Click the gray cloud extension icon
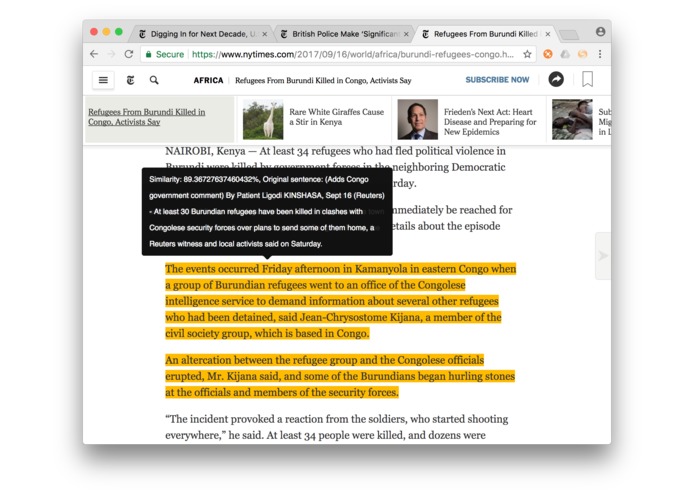The height and width of the screenshot is (494, 695). (x=565, y=54)
